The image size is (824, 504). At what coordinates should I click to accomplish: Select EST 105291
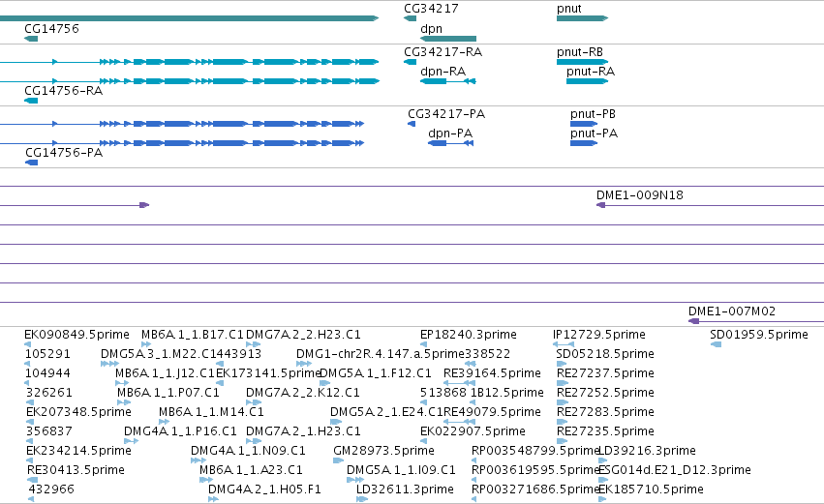(x=47, y=354)
